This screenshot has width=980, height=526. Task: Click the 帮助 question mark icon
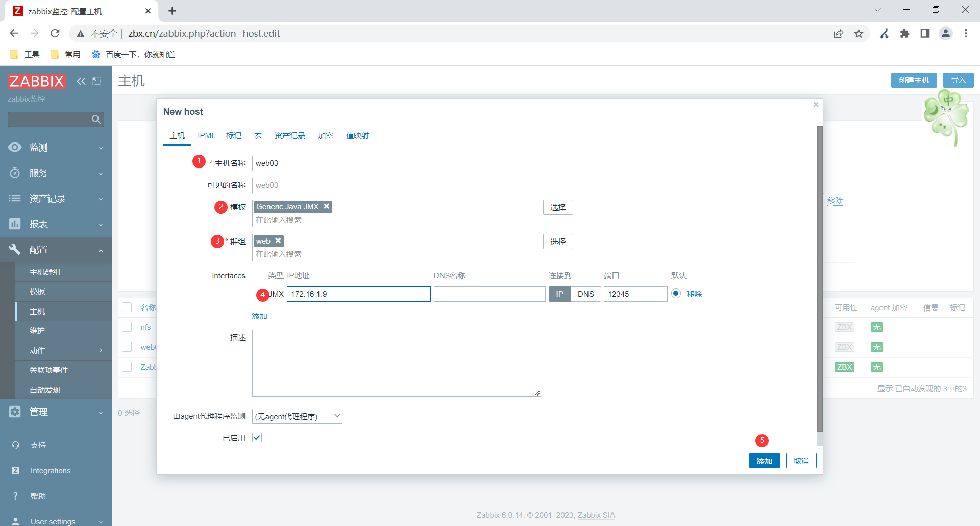(15, 496)
